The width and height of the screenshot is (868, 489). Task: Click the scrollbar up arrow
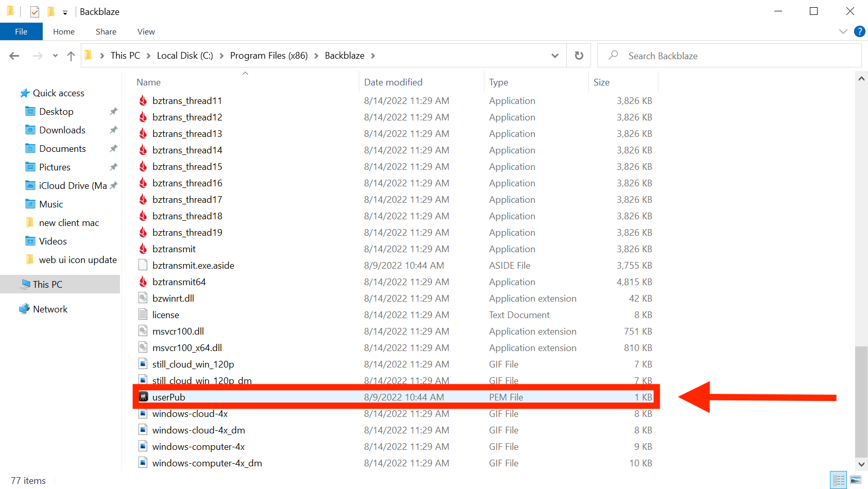[861, 79]
